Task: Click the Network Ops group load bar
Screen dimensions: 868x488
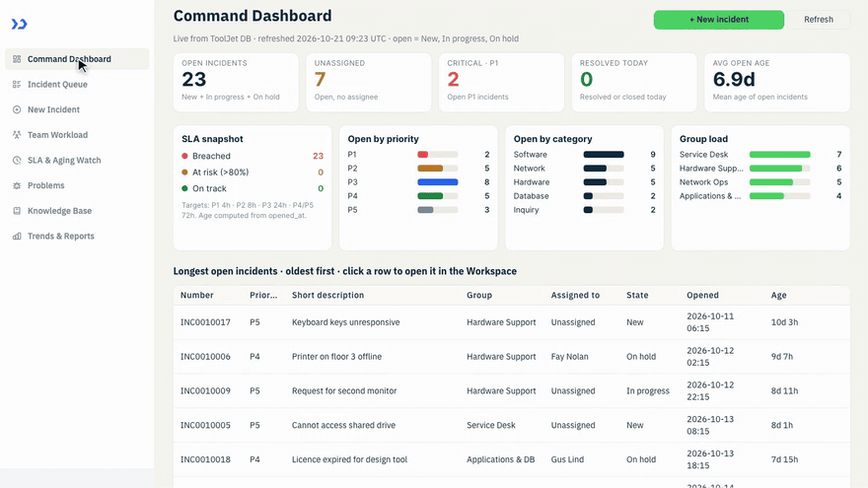Action: [x=771, y=182]
